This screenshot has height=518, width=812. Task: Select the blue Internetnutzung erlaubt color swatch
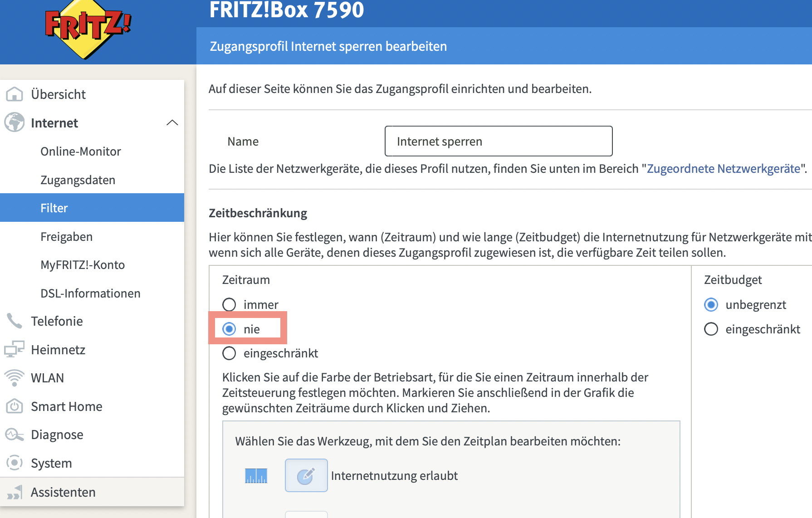click(256, 476)
